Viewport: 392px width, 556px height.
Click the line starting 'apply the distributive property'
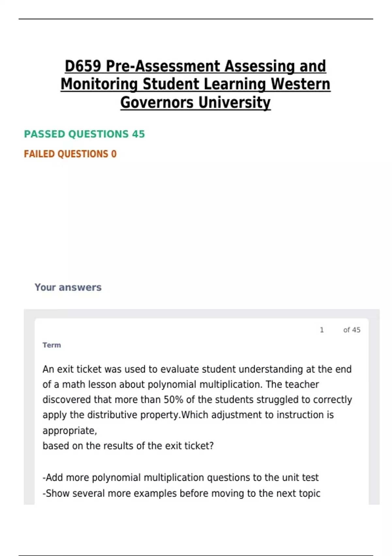pos(188,415)
